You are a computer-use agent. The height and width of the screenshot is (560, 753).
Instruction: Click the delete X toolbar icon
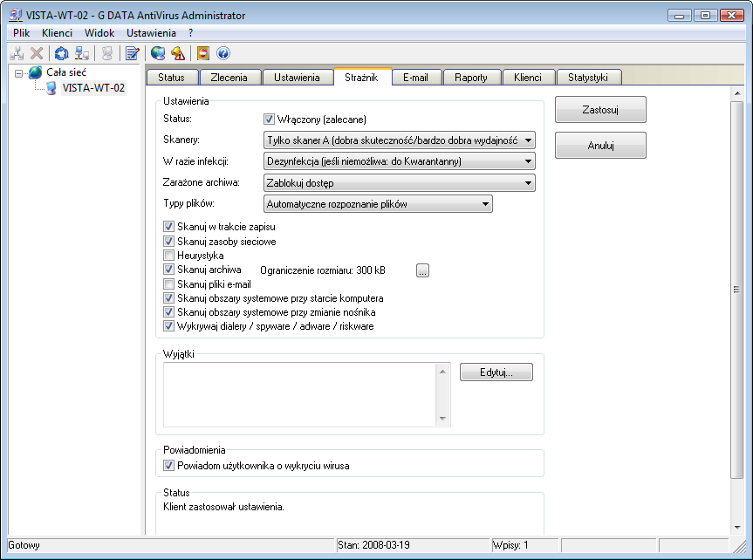click(x=37, y=53)
